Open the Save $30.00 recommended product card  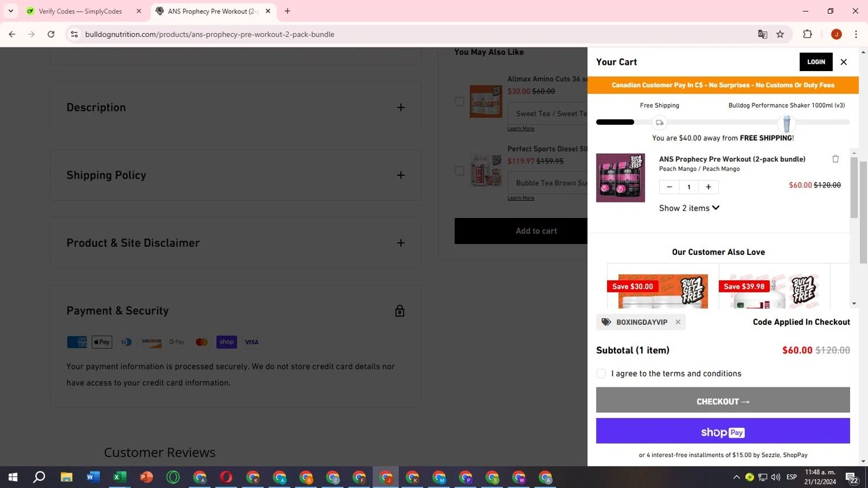point(663,286)
